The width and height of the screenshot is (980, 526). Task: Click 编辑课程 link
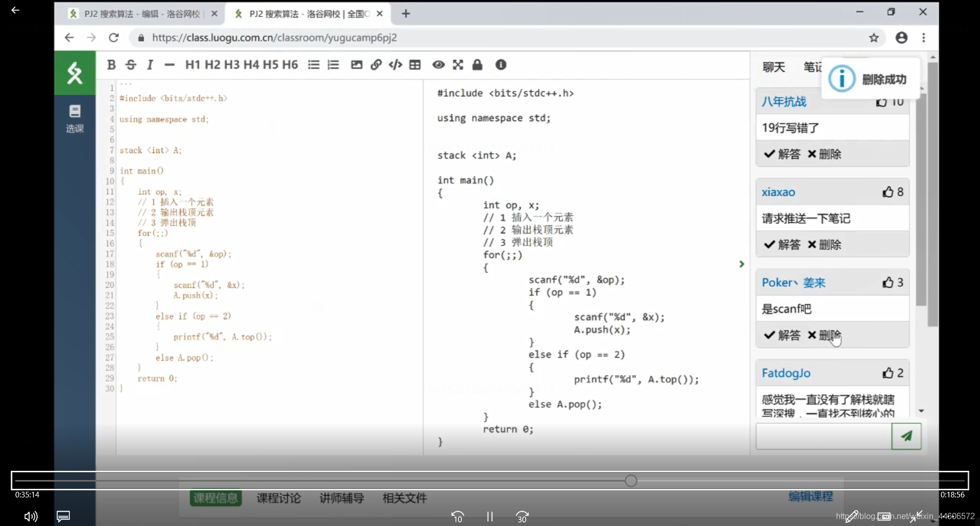tap(811, 496)
